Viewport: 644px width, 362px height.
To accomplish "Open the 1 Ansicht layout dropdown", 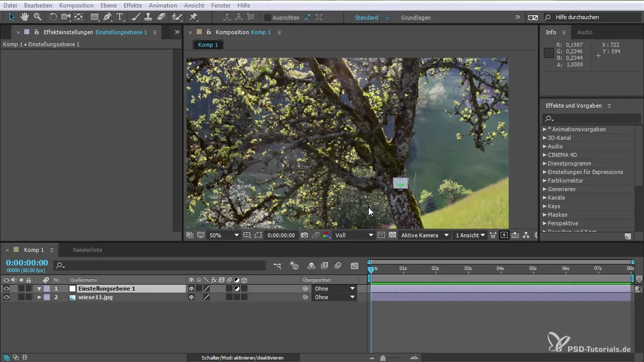I will (470, 235).
